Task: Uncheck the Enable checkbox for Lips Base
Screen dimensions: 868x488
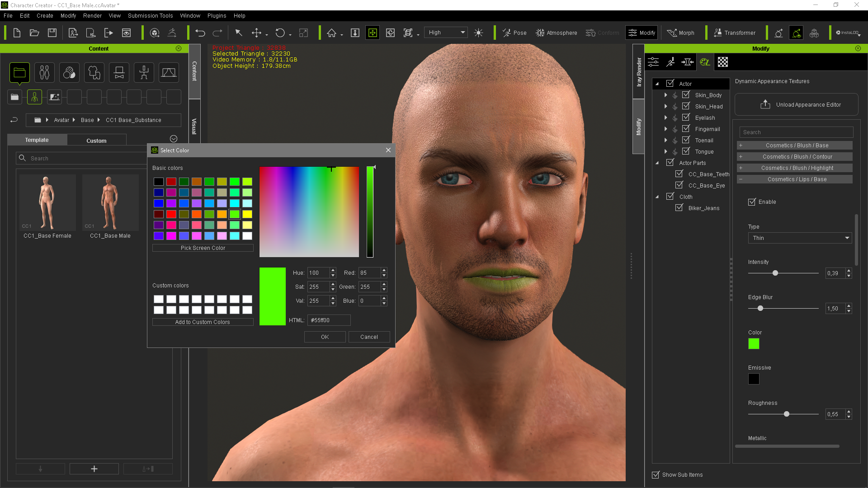Action: [x=752, y=202]
